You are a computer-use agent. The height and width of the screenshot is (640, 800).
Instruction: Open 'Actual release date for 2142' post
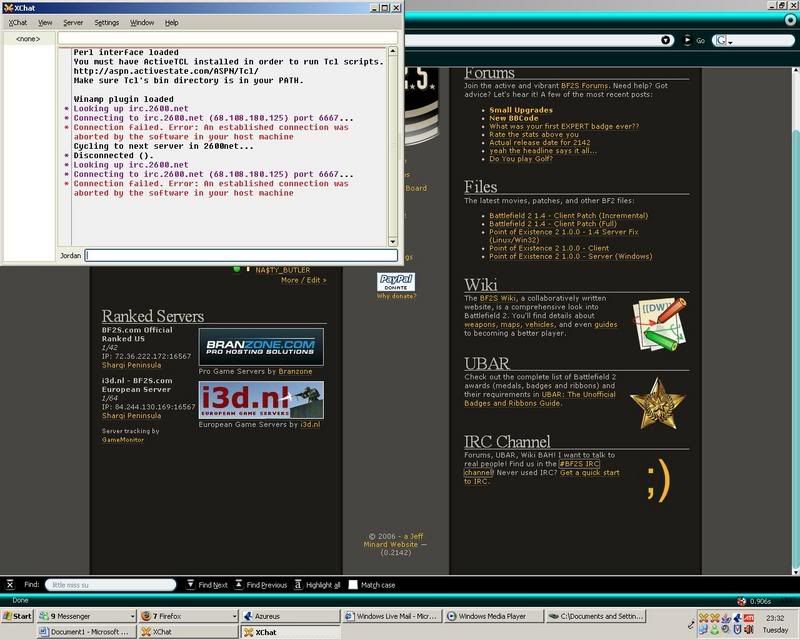pyautogui.click(x=539, y=142)
